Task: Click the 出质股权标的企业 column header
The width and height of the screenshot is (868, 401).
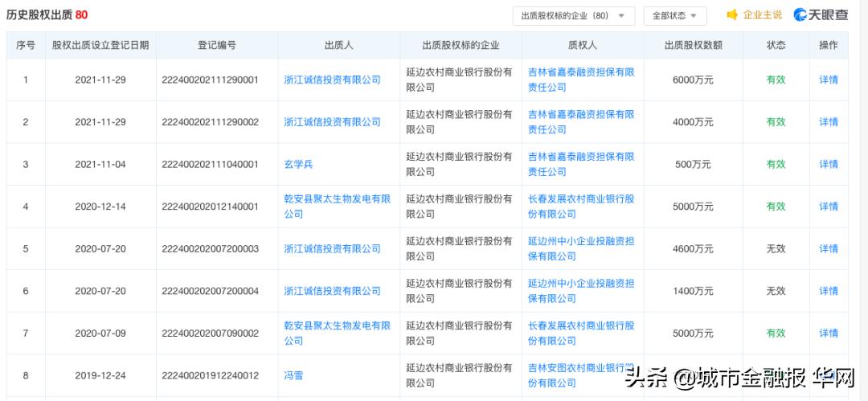Action: click(x=461, y=46)
